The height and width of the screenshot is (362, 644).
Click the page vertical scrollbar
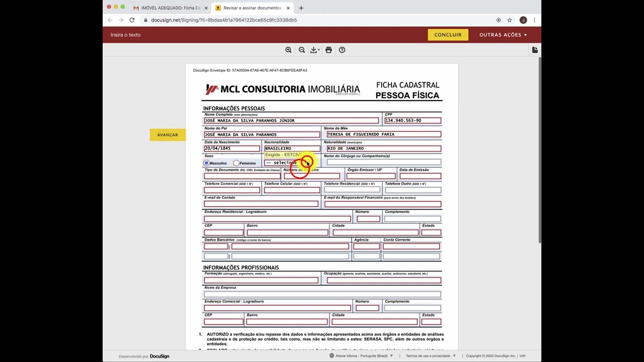[x=539, y=151]
